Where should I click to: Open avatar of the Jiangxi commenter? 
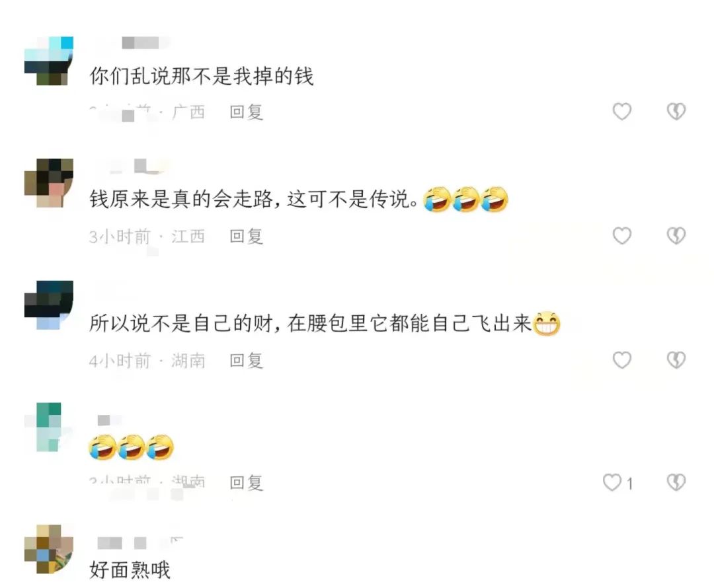[x=49, y=183]
